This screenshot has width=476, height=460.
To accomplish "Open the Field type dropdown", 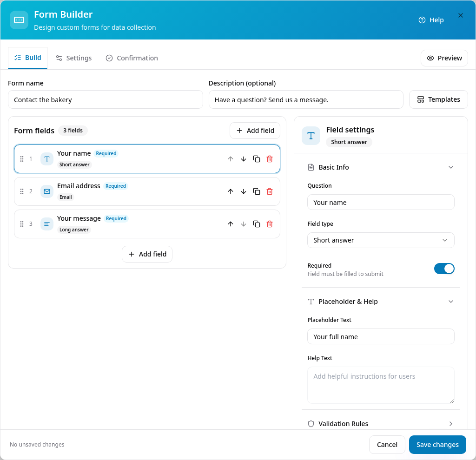I will (381, 240).
